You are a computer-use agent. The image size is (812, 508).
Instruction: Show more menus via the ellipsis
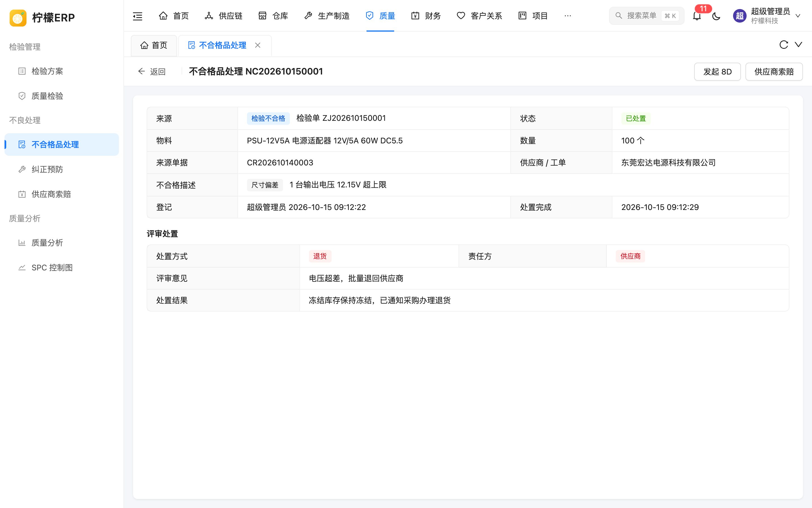click(568, 16)
